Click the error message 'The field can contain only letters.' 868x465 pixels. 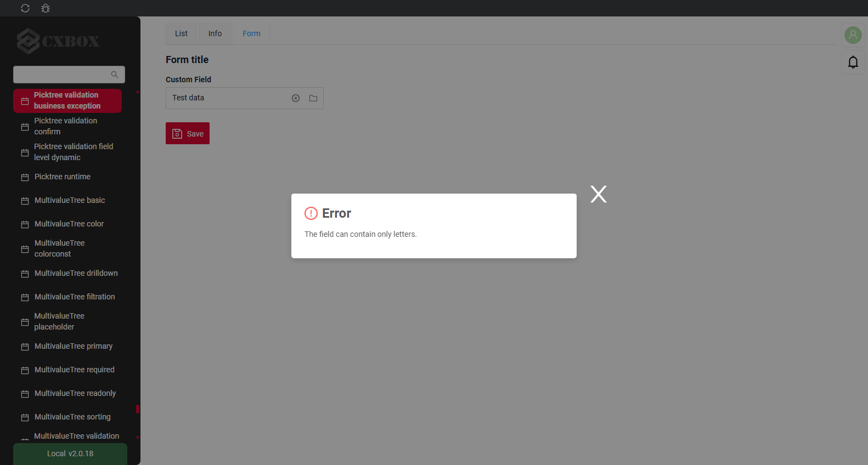point(360,234)
